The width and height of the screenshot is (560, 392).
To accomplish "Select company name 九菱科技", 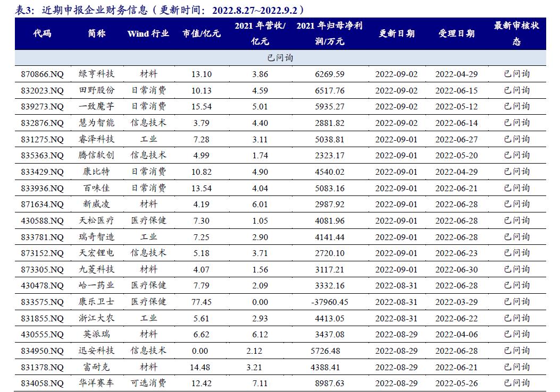I will coord(96,269).
